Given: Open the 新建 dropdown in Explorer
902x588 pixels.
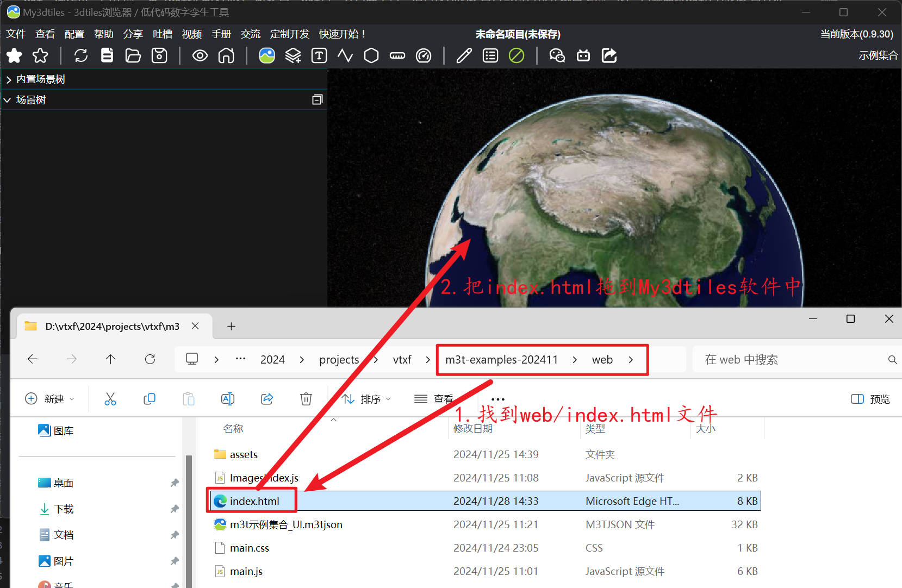Looking at the screenshot, I should coord(50,399).
